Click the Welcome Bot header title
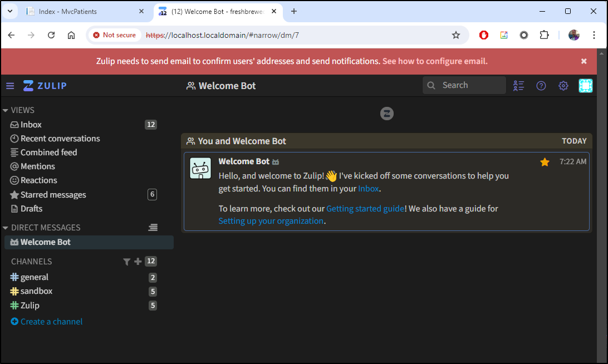Screen dimensions: 608x364 coord(227,86)
